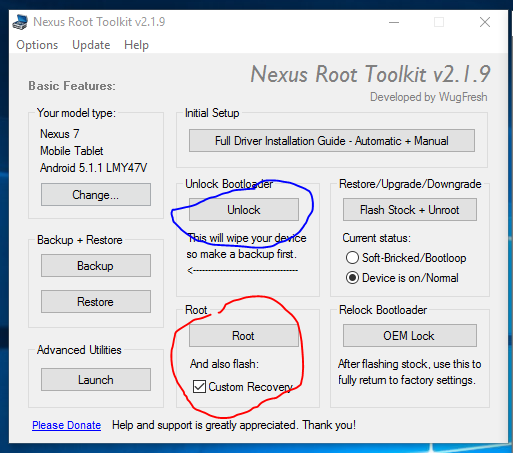Open the Options menu

pyautogui.click(x=37, y=45)
